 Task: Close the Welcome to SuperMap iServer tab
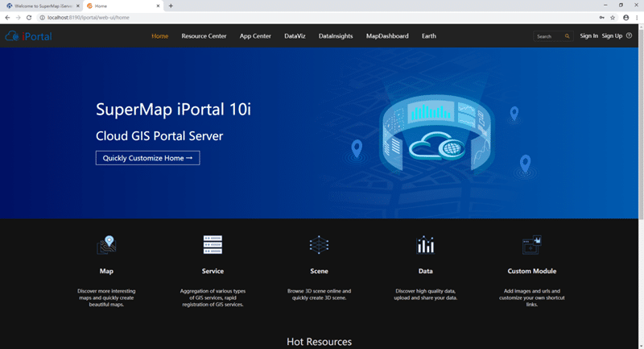[x=78, y=6]
